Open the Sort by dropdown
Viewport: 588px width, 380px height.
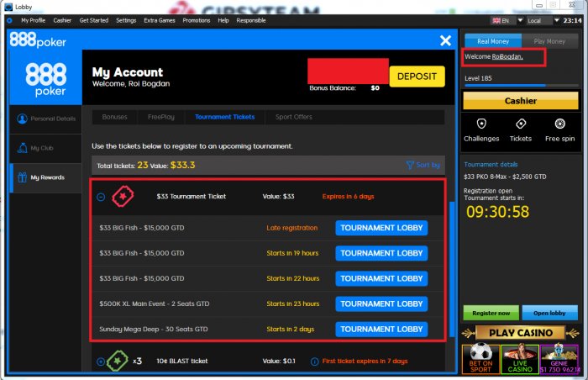pos(423,165)
